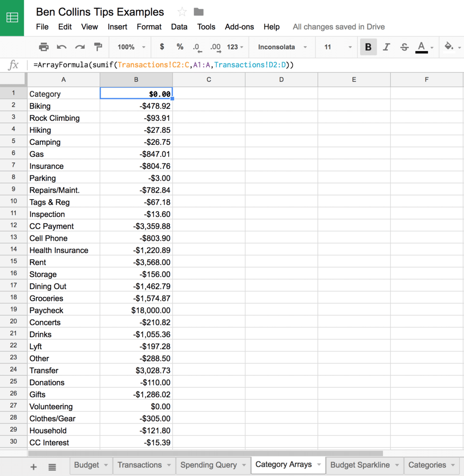464x476 pixels.
Task: Add a new sheet with the plus button
Action: (x=33, y=466)
